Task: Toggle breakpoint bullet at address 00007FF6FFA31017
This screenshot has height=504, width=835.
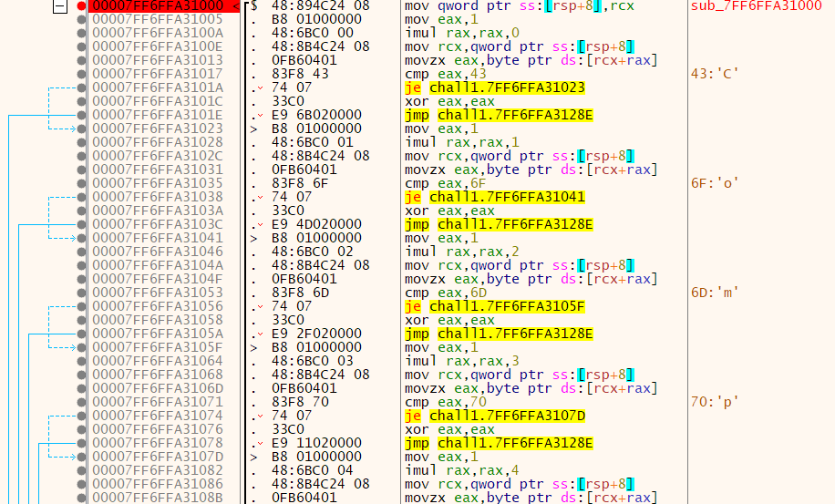Action: click(x=81, y=74)
